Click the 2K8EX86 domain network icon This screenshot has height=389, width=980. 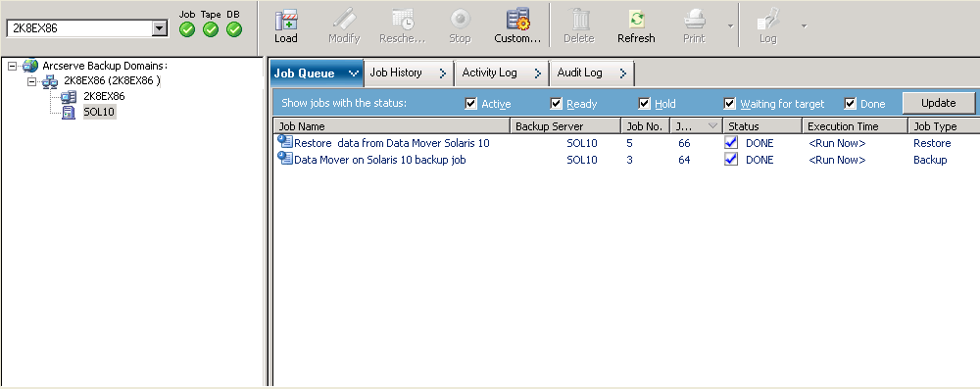coord(50,81)
